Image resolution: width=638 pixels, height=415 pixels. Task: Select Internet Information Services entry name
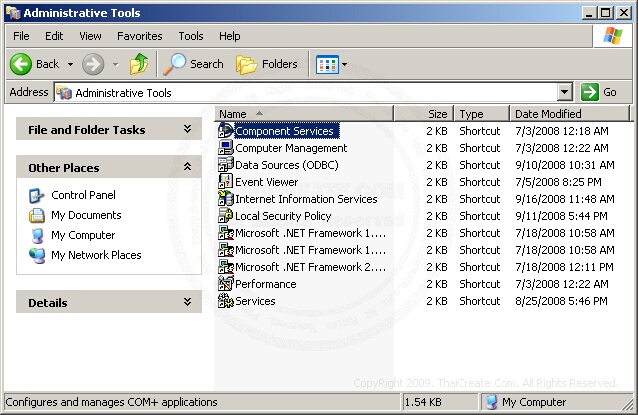(x=306, y=199)
